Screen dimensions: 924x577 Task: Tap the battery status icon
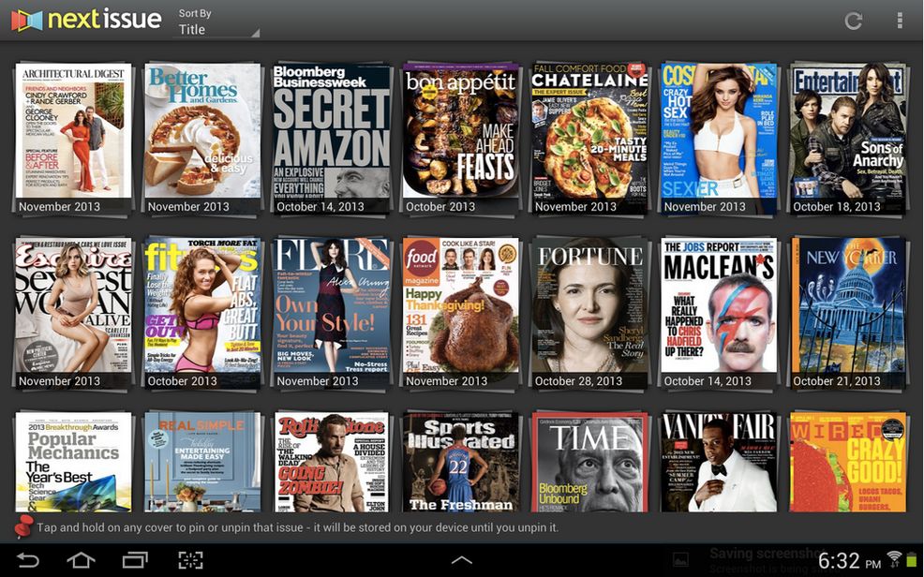click(913, 560)
